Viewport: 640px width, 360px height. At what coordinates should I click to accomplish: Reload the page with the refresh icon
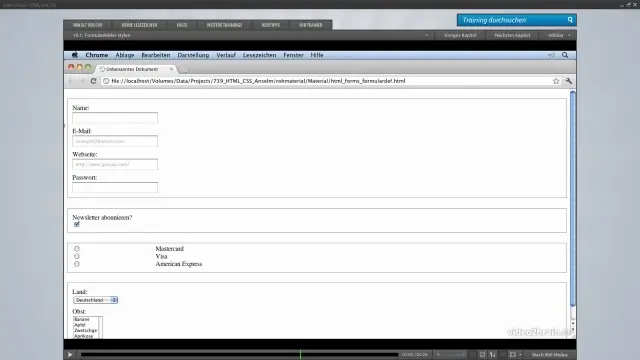pyautogui.click(x=93, y=81)
